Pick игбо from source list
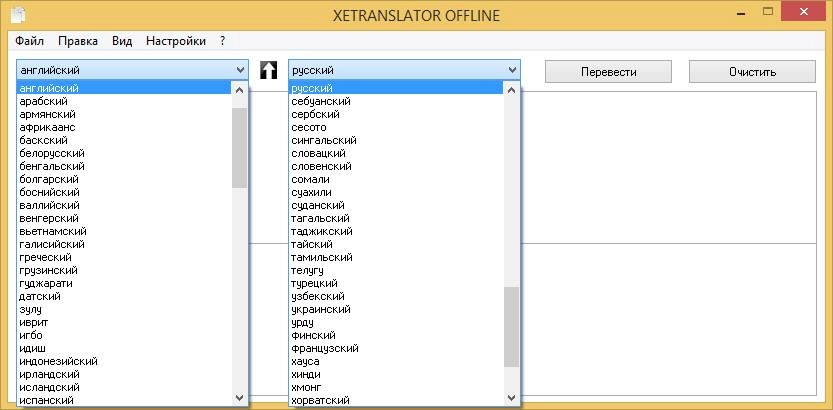The height and width of the screenshot is (410, 833). [124, 336]
